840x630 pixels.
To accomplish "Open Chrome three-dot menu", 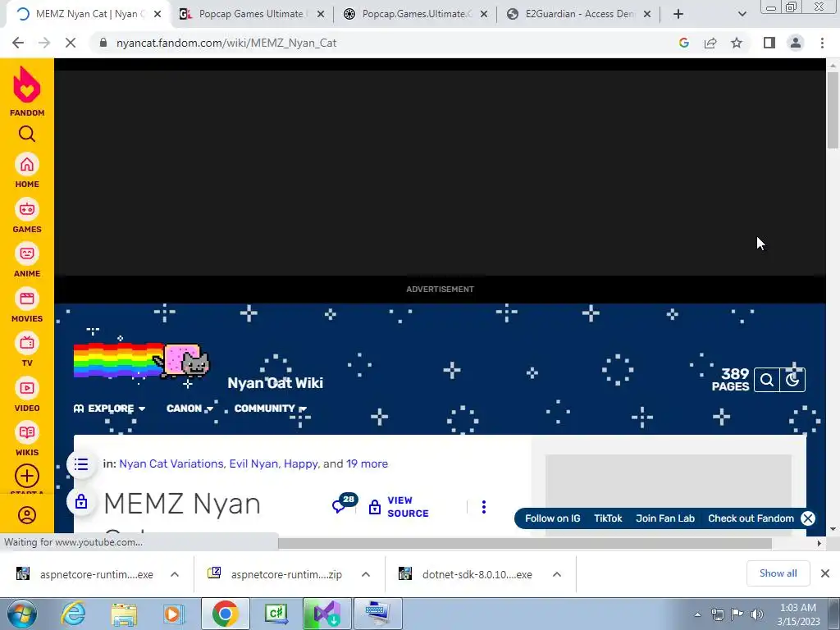I will click(822, 43).
